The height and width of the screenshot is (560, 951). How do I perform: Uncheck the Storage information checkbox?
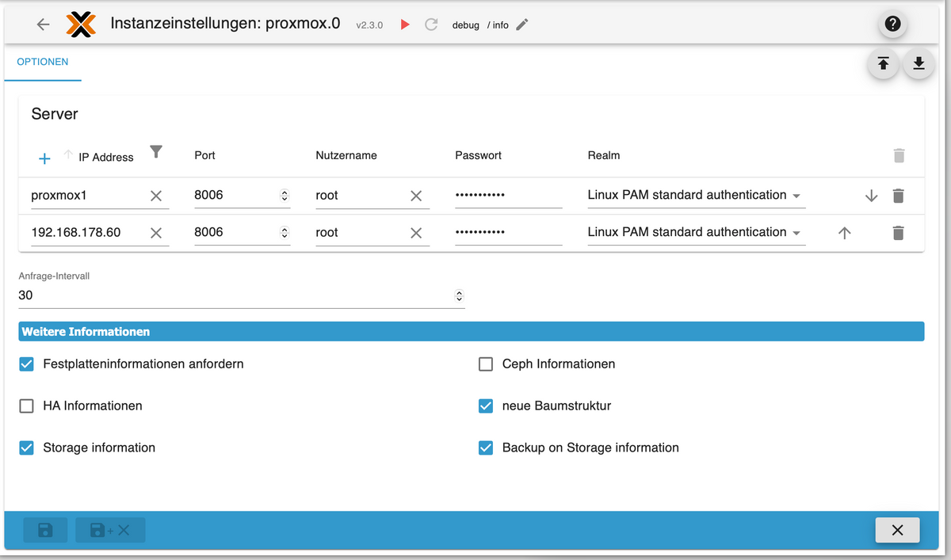[x=27, y=448]
